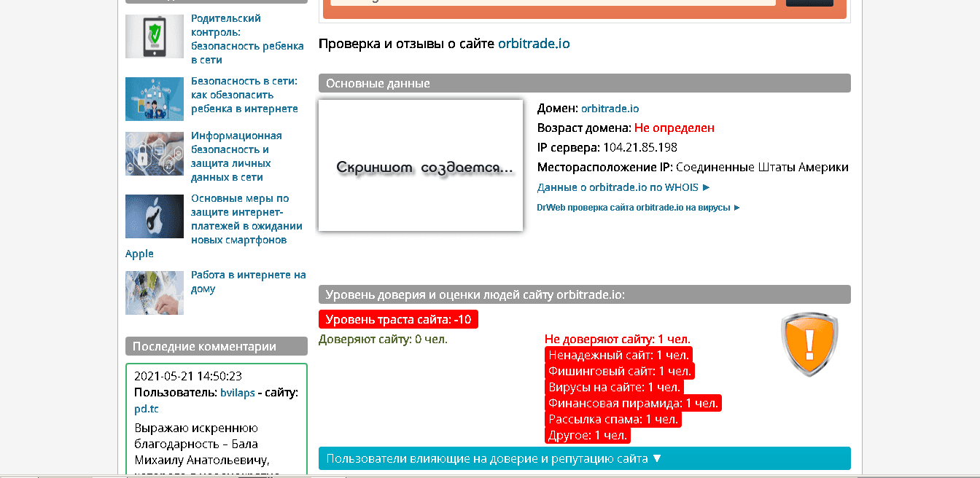Viewport: 980px width, 478px height.
Task: Open the orbitrade.io link in the page title
Action: click(x=534, y=43)
